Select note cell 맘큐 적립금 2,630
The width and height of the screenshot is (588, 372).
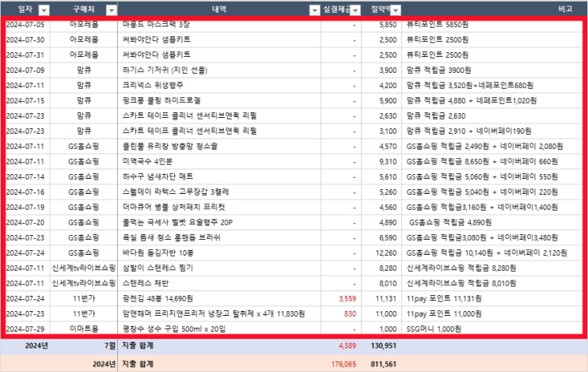click(436, 116)
